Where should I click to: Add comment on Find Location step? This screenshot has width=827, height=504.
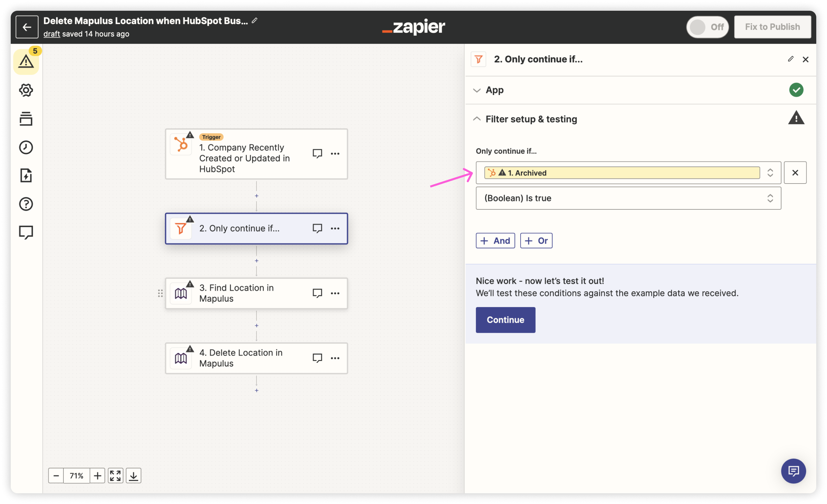[317, 293]
